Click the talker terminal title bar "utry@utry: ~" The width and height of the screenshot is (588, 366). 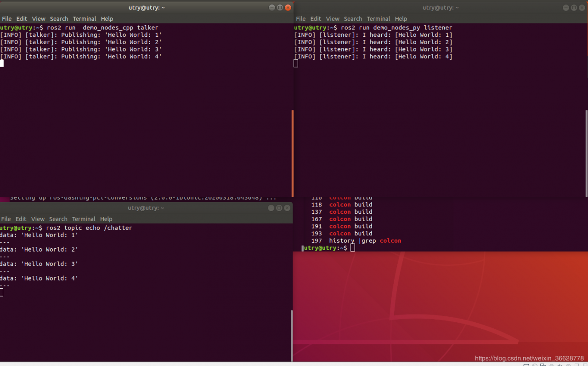[x=147, y=8]
